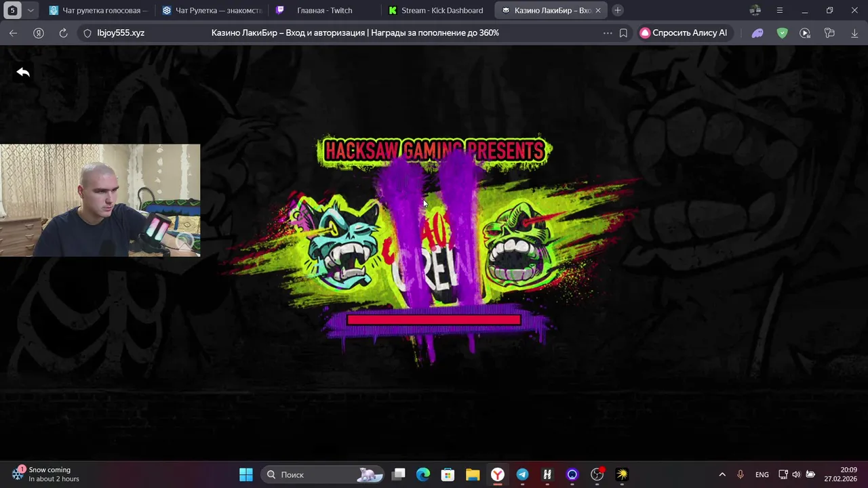Open the yellow starburst app on taskbar

click(x=622, y=474)
